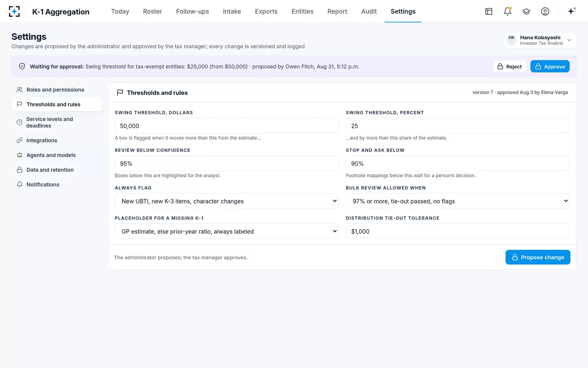
Task: Open the notifications bell in the header
Action: coord(508,11)
